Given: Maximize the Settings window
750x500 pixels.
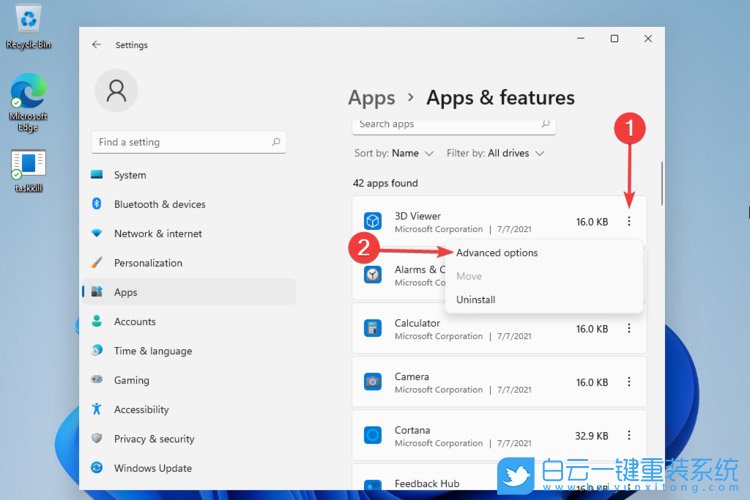Looking at the screenshot, I should pos(614,38).
